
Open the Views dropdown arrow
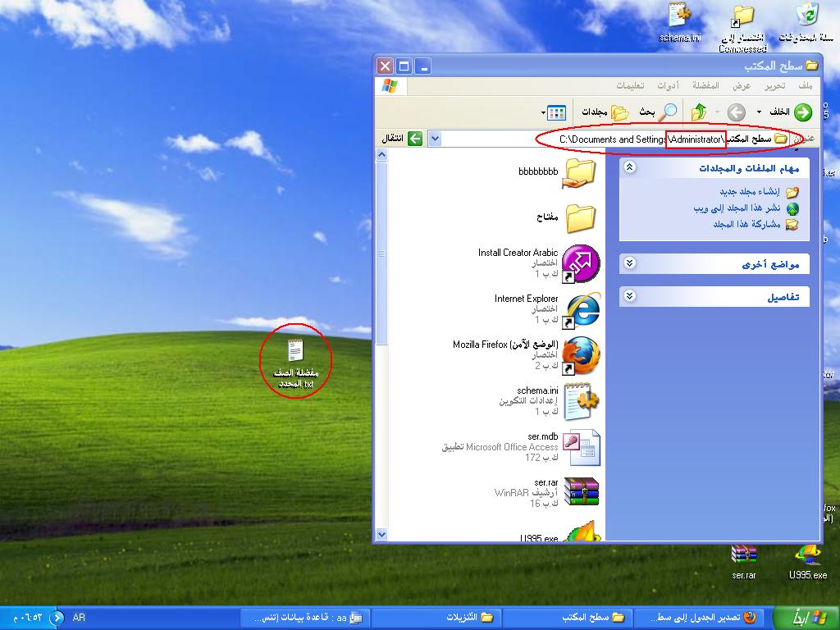(543, 112)
